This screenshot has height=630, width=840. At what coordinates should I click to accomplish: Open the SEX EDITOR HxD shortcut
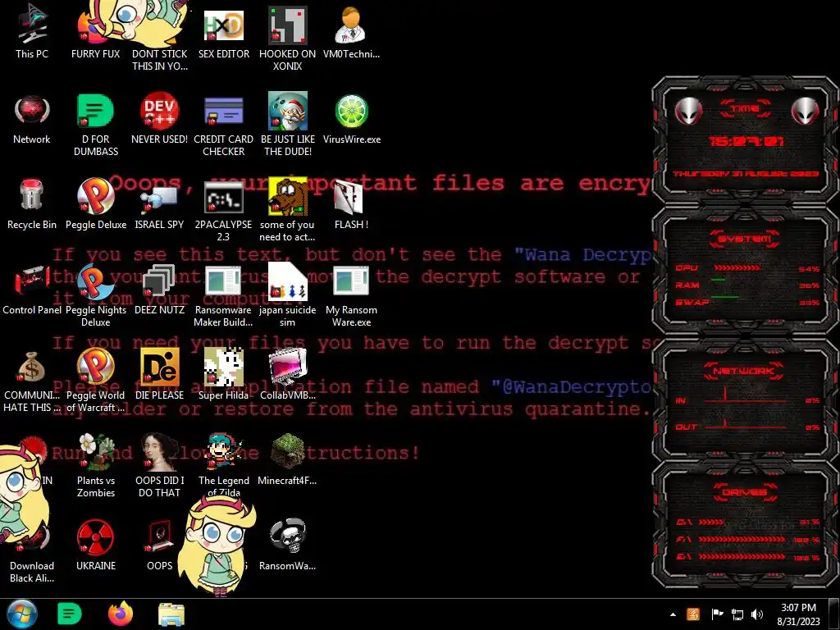[223, 32]
